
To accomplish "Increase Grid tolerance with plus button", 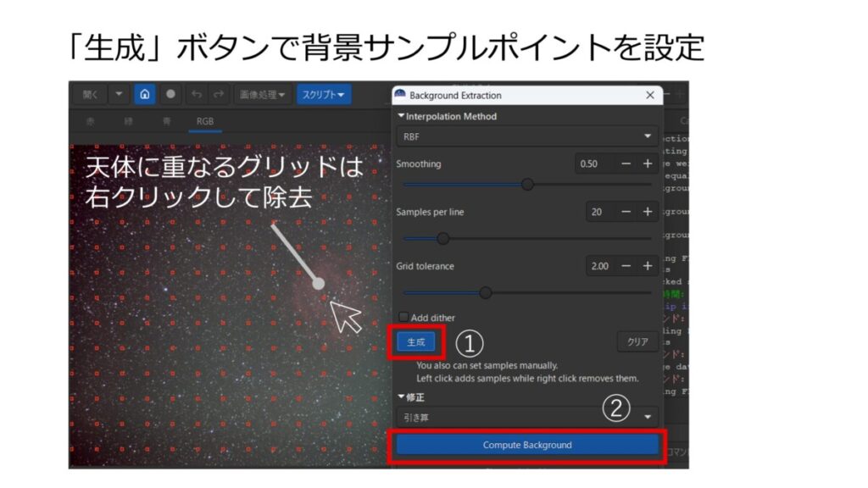I will 647,266.
